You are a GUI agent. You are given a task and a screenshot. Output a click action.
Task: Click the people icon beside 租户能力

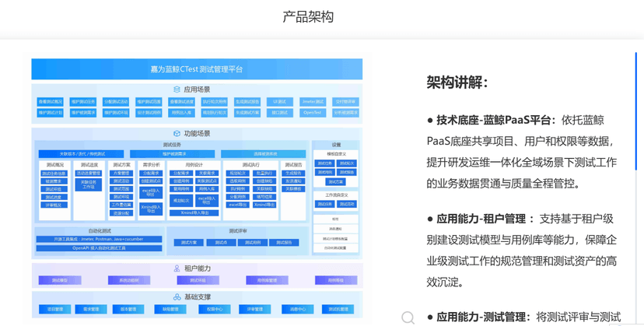click(x=177, y=268)
